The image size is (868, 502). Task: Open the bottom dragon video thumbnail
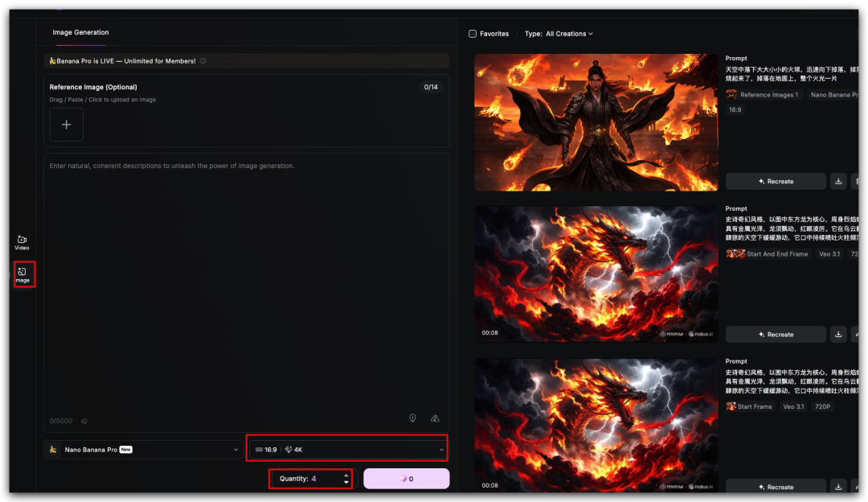click(596, 425)
